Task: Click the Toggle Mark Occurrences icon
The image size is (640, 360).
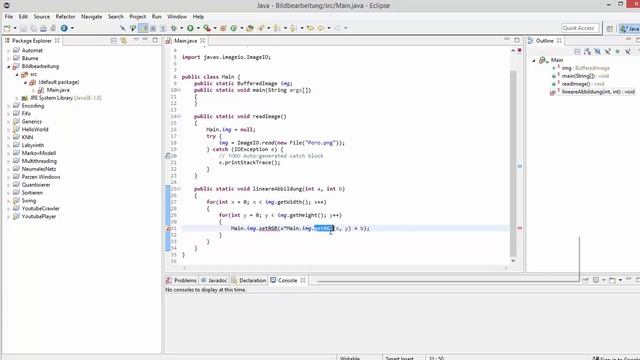Action: pos(143,28)
